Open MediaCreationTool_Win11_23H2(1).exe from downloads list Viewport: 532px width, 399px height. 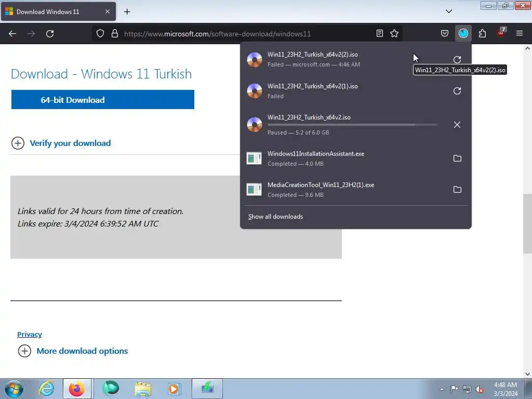coord(344,190)
